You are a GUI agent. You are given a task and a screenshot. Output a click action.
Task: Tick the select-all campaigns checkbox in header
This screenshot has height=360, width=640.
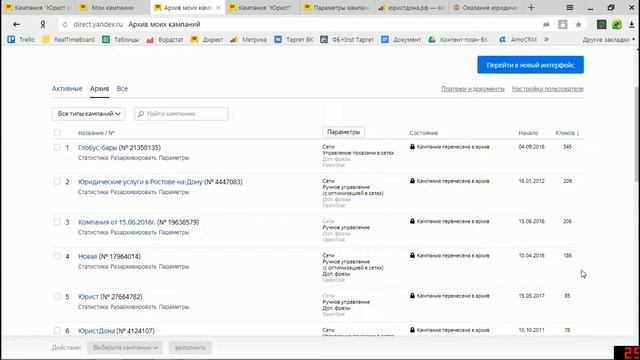(x=57, y=133)
